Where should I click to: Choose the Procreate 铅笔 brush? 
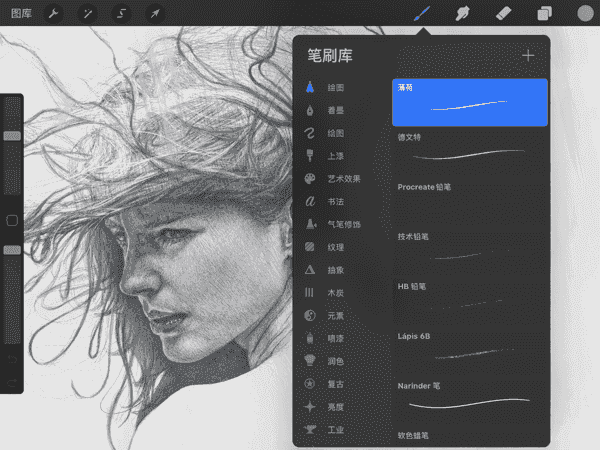click(x=470, y=202)
